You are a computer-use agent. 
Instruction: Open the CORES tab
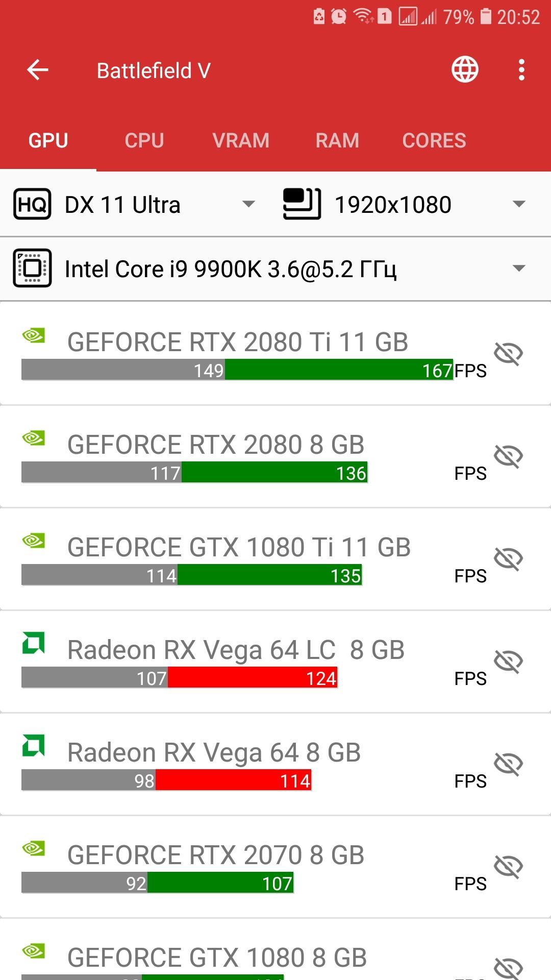(x=434, y=140)
